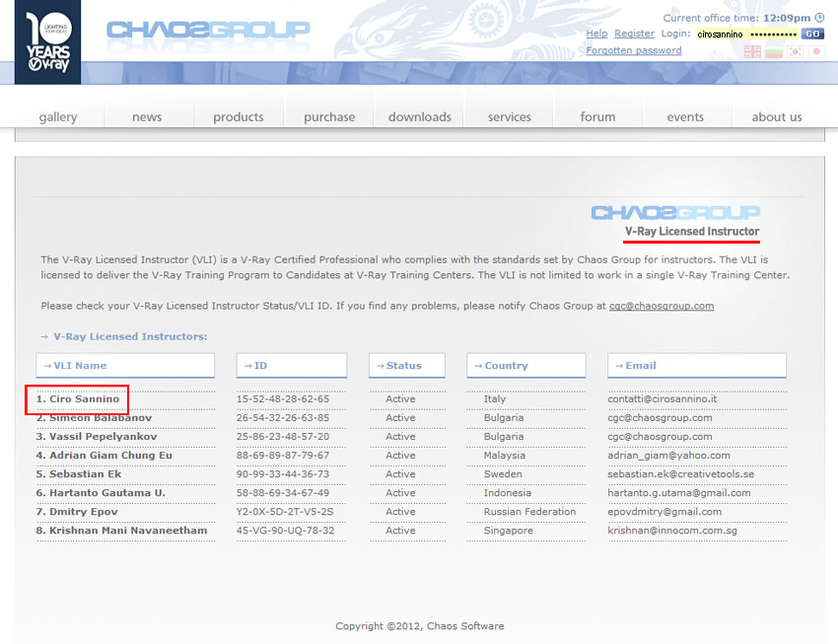Image resolution: width=838 pixels, height=644 pixels.
Task: Sort by the VLI Name column header
Action: 125,366
